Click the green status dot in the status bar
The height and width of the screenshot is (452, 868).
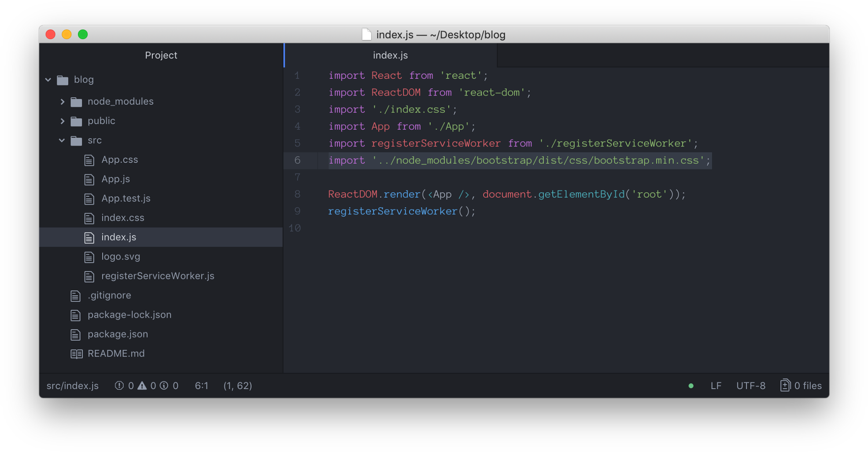point(691,386)
